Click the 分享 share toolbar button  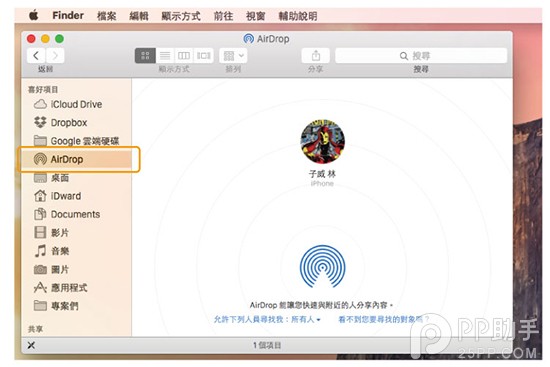(316, 55)
